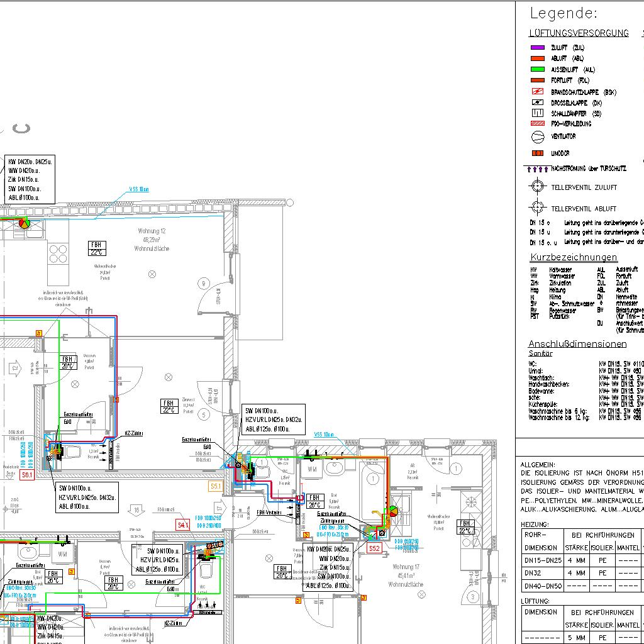The height and width of the screenshot is (644, 644).
Task: Click the Tellerventil Zuluft valve symbol
Action: (536, 187)
